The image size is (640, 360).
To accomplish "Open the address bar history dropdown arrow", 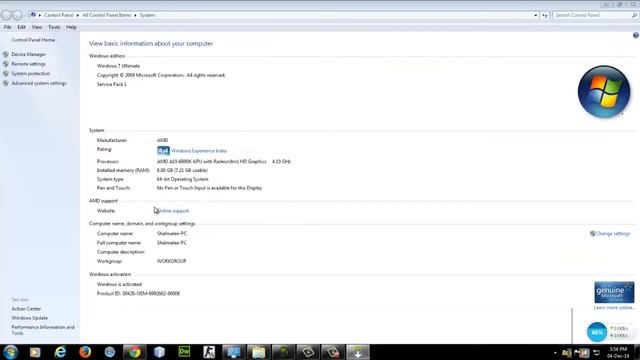I will click(536, 15).
